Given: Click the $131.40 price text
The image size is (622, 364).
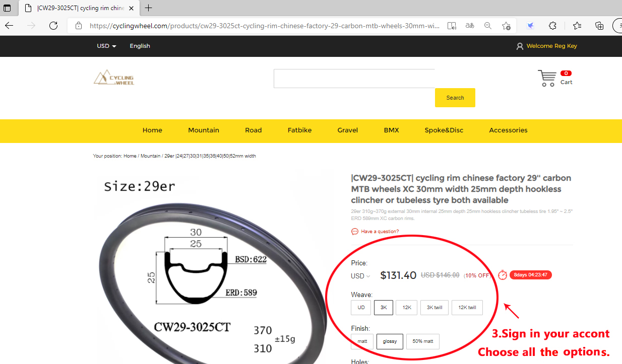Looking at the screenshot, I should pos(398,275).
